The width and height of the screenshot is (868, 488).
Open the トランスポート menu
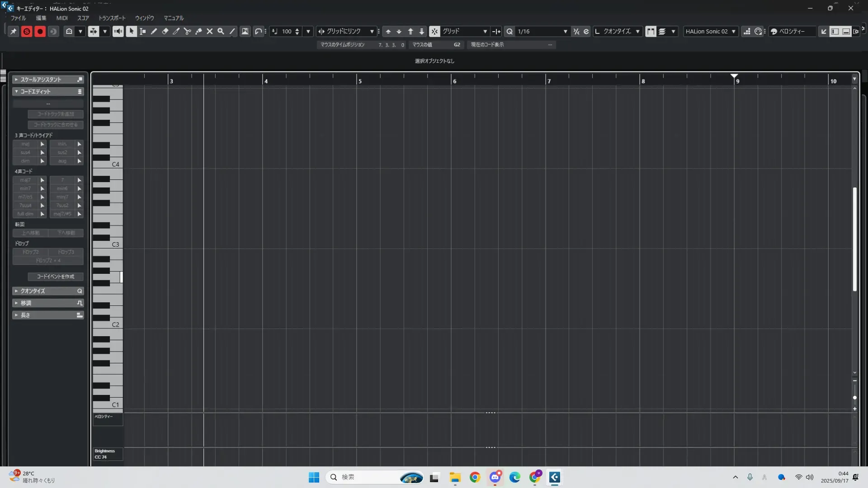(112, 18)
